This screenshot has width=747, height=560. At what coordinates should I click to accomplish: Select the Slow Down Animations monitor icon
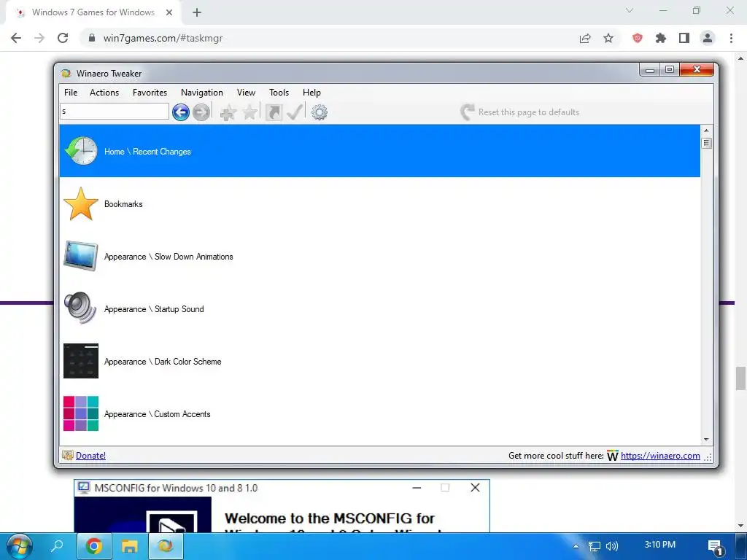(x=81, y=256)
